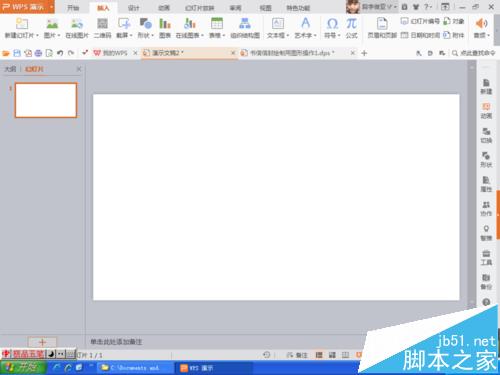
Task: Click Slide Number (幻灯片编号)
Action: coord(420,21)
